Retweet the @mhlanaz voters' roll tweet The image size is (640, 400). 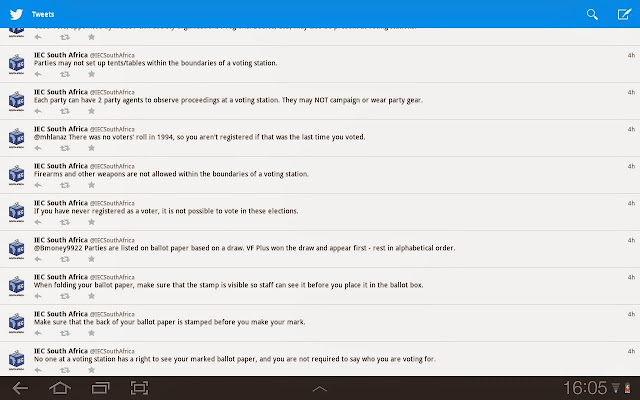[x=65, y=148]
